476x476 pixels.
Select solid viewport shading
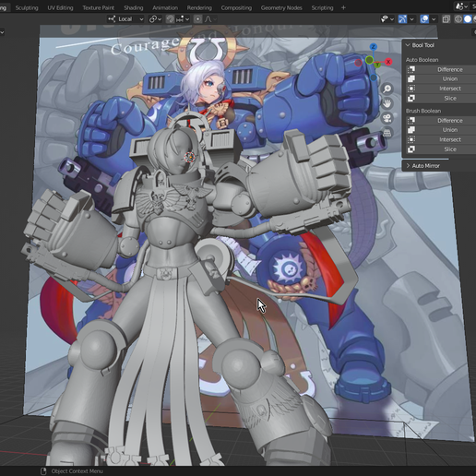[468, 19]
